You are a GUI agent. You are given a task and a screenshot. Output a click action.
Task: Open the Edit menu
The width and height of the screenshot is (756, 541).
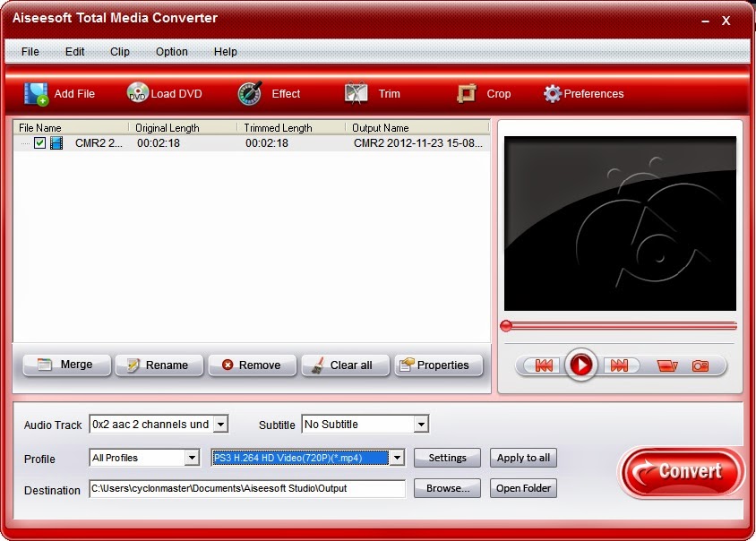74,52
